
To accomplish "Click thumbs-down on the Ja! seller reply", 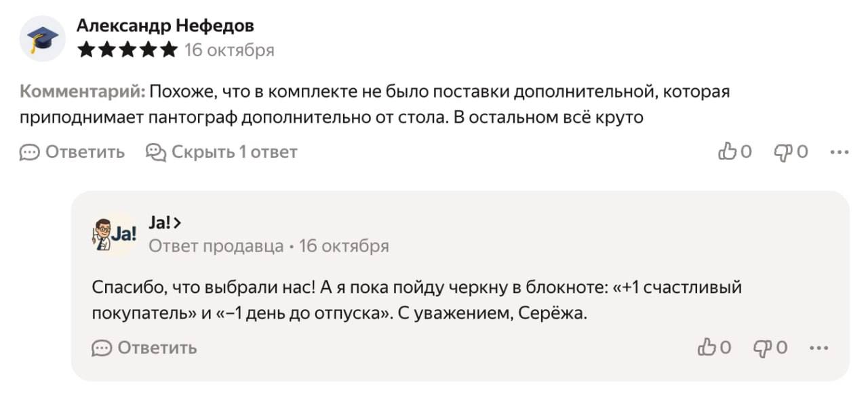I will click(x=763, y=348).
